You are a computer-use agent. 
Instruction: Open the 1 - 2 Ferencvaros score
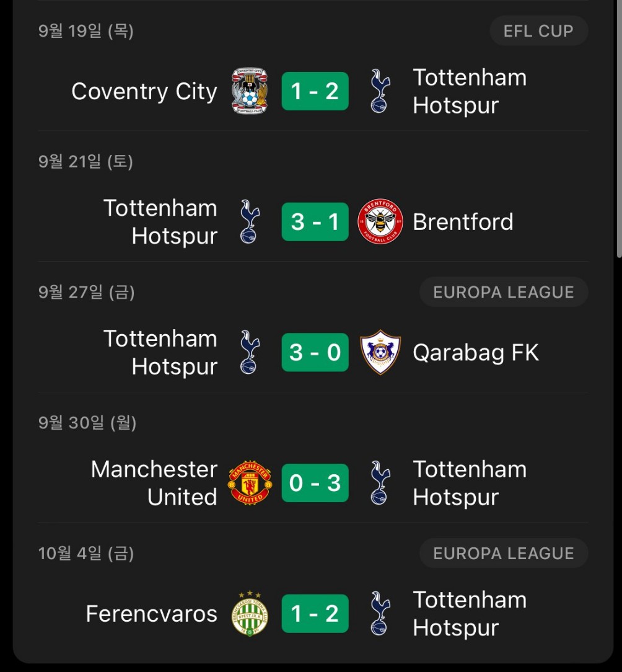(x=315, y=613)
